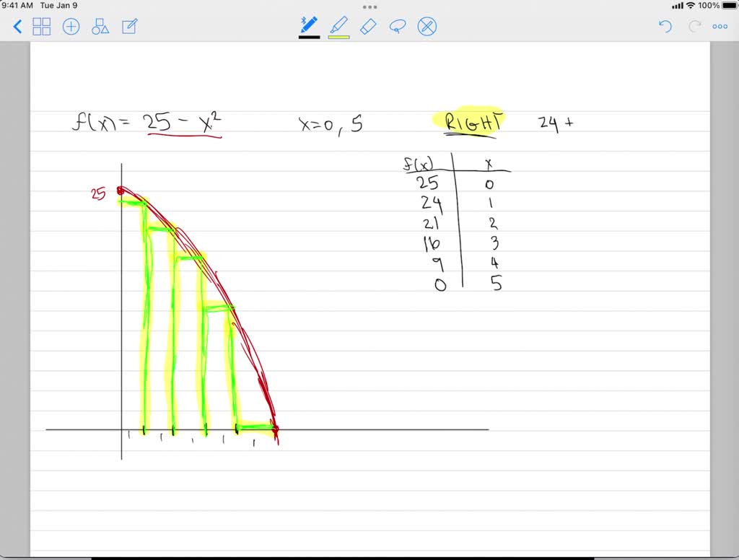Tap the top-center ellipsis handle
Viewport: 739px width, 560px height.
(x=370, y=7)
